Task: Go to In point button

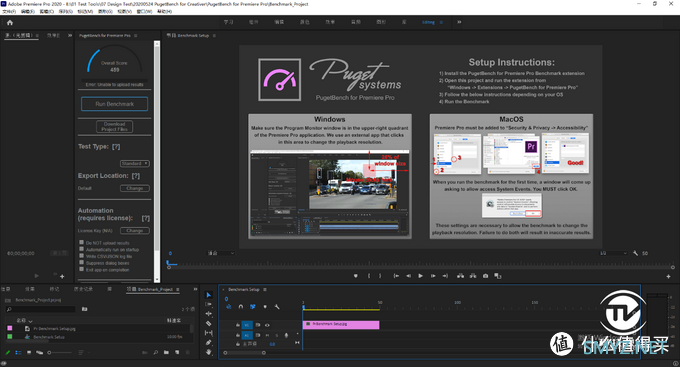Action: (x=396, y=276)
